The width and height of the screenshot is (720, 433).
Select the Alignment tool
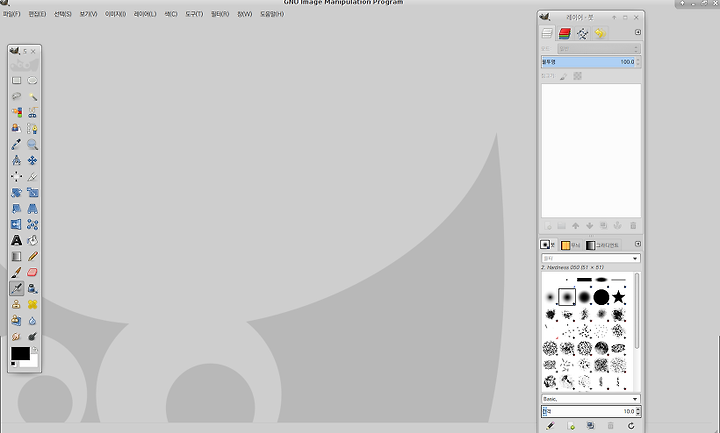17,176
